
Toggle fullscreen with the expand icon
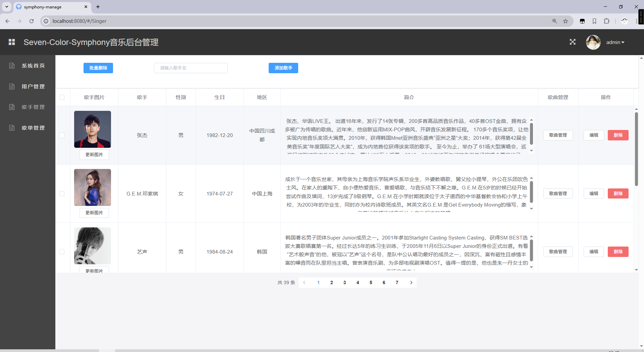[x=573, y=42]
